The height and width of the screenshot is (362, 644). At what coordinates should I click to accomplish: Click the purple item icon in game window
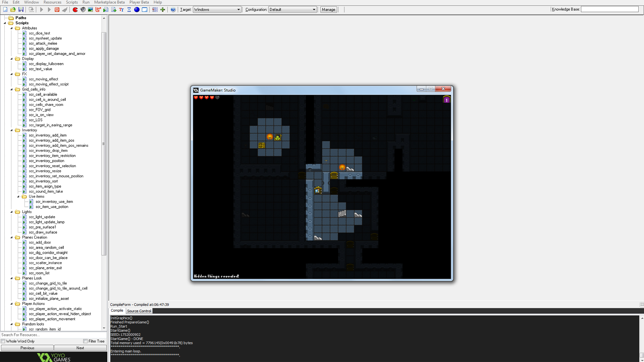446,100
